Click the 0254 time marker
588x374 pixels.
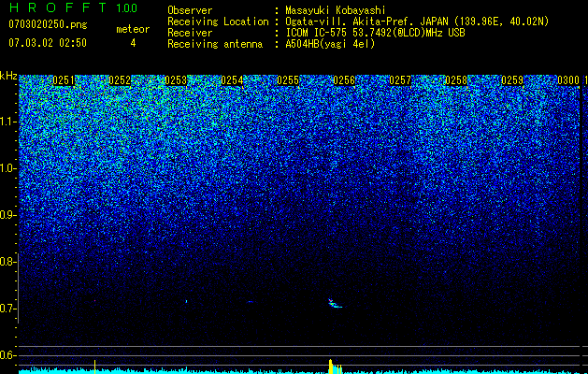click(232, 80)
